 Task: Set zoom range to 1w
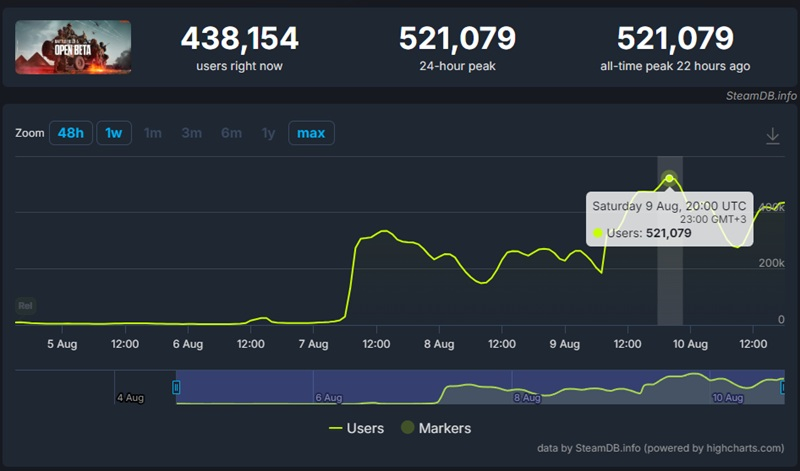point(114,133)
